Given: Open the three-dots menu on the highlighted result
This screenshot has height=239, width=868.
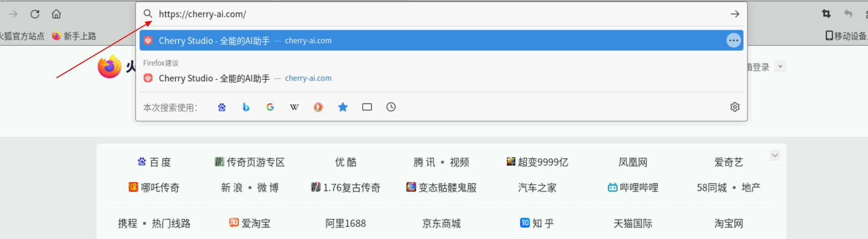Looking at the screenshot, I should pos(733,41).
